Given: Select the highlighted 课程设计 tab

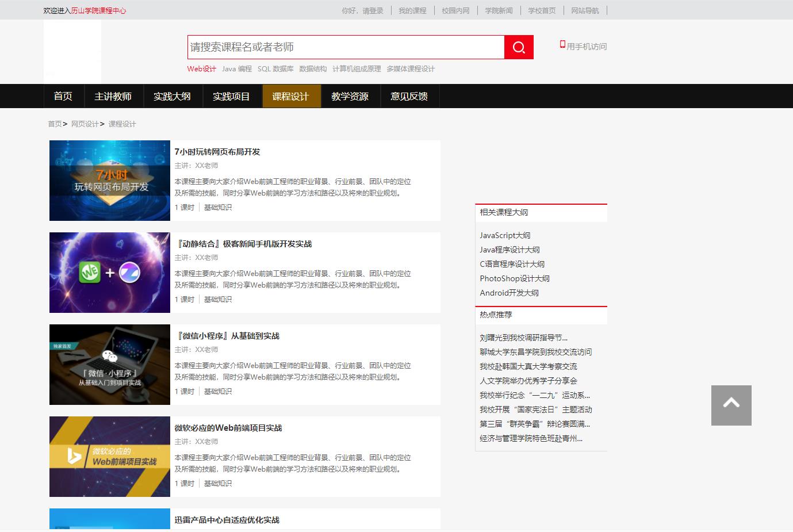Looking at the screenshot, I should point(290,96).
